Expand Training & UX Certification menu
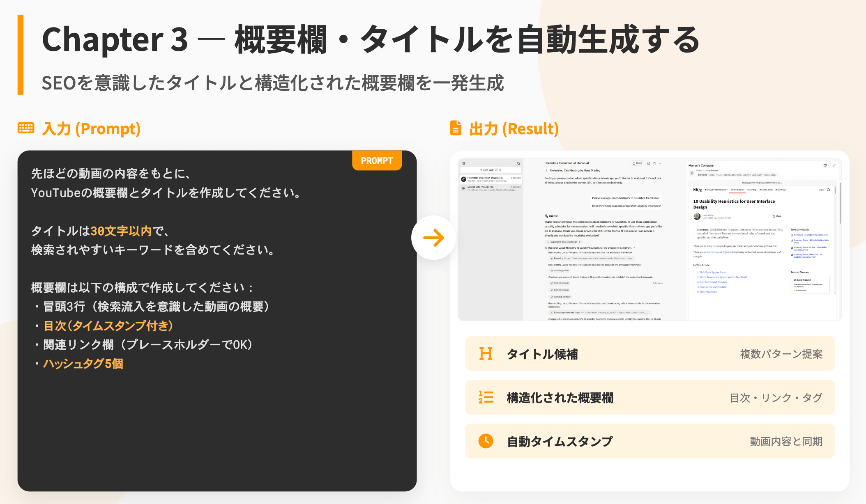 (716, 190)
